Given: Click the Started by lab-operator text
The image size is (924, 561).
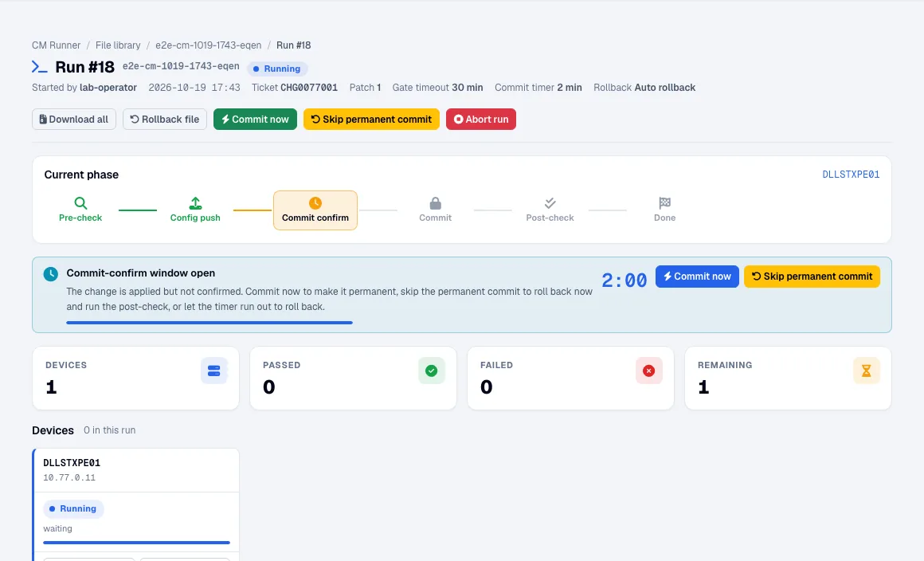Looking at the screenshot, I should pos(84,88).
